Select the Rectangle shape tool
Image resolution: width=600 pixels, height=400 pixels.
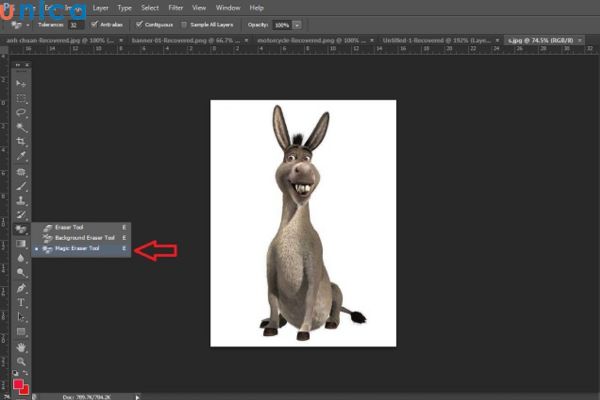21,332
